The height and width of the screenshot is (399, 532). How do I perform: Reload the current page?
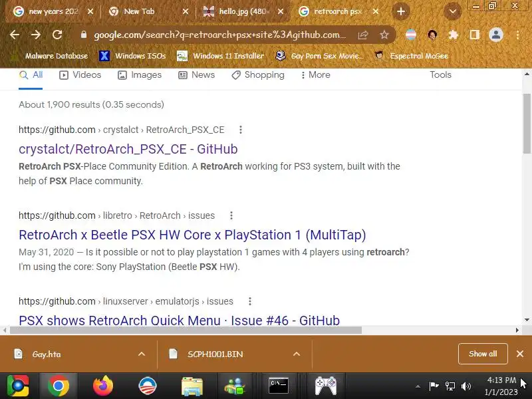click(x=57, y=35)
